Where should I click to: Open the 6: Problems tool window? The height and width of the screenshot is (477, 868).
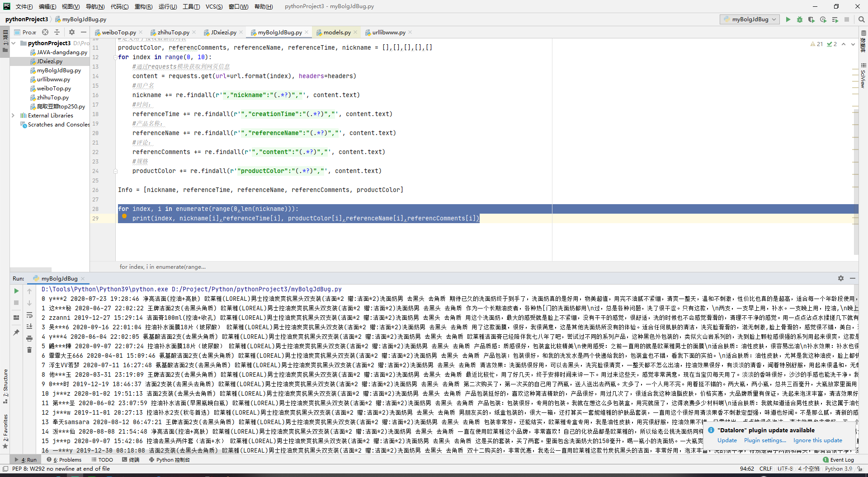[x=64, y=460]
